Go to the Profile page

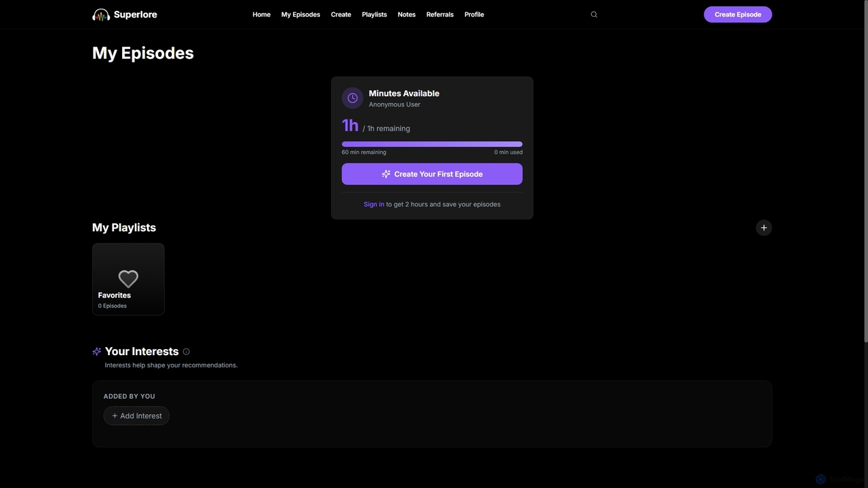tap(474, 14)
